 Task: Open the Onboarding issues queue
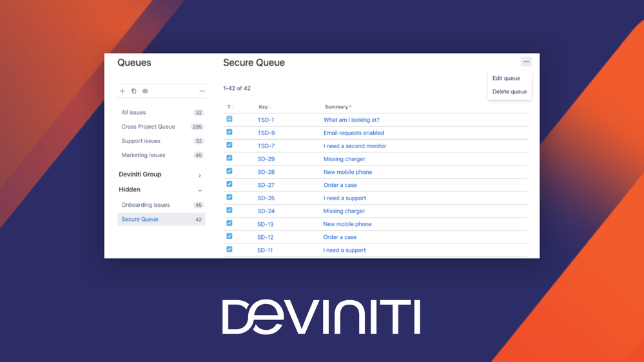click(x=161, y=205)
